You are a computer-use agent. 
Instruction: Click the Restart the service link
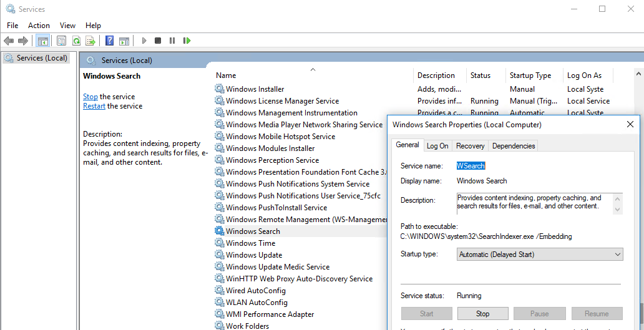coord(94,106)
